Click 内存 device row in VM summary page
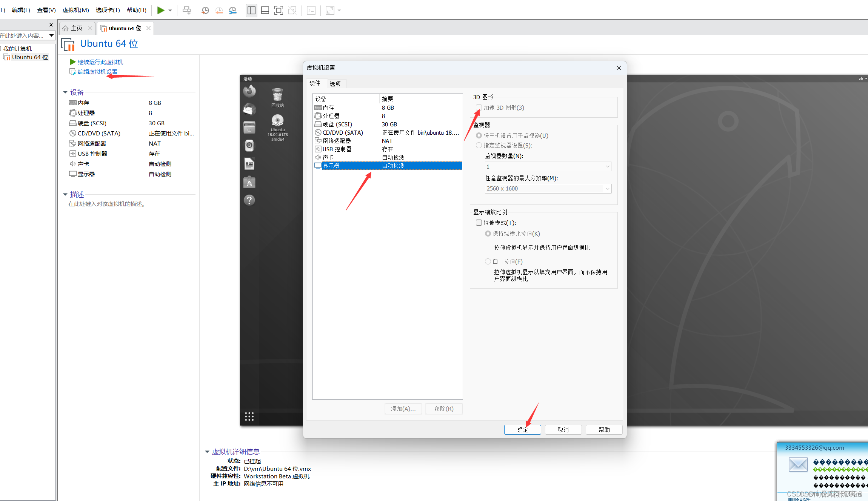 tap(131, 103)
